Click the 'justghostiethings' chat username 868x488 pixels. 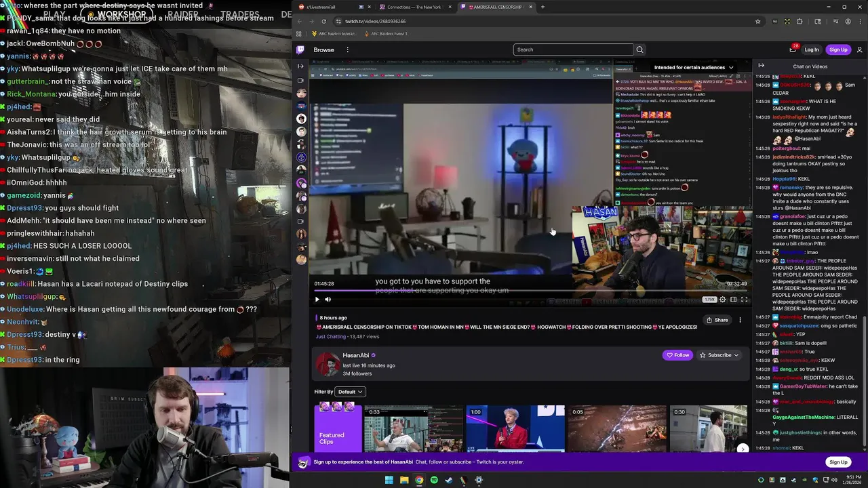(800, 432)
